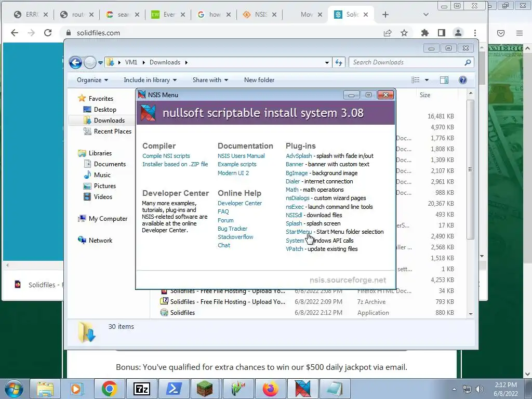Screen dimensions: 532x399
Task: Open the NSIS Users Manual link
Action: 241,156
